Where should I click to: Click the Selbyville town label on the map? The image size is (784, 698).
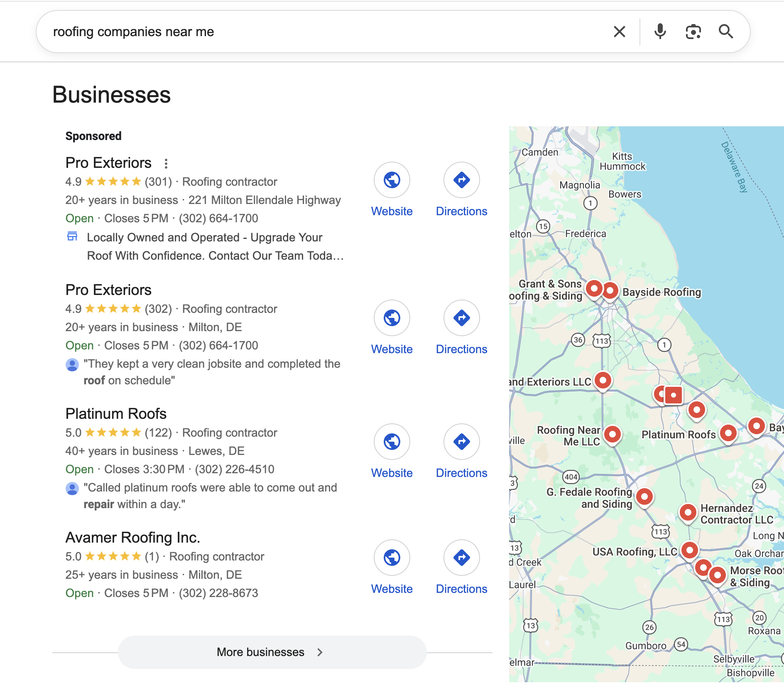click(x=734, y=659)
